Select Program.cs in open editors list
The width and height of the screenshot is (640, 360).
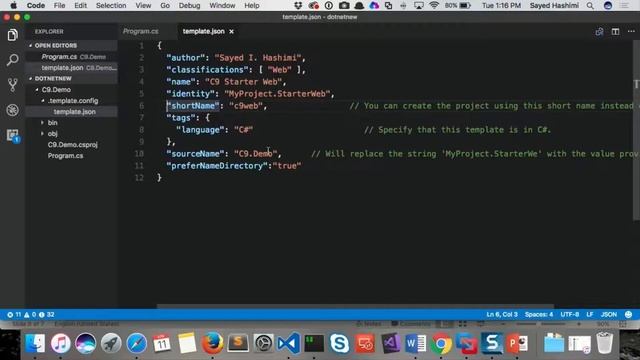coord(72,57)
